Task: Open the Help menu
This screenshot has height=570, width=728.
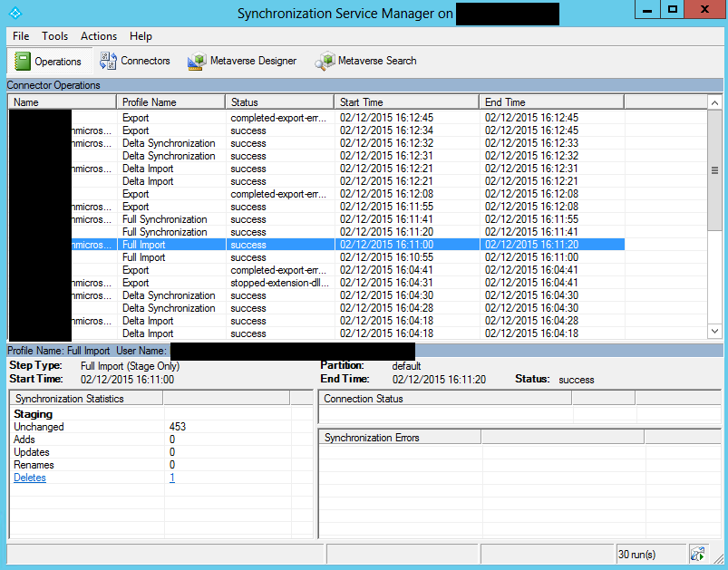Action: (x=141, y=36)
